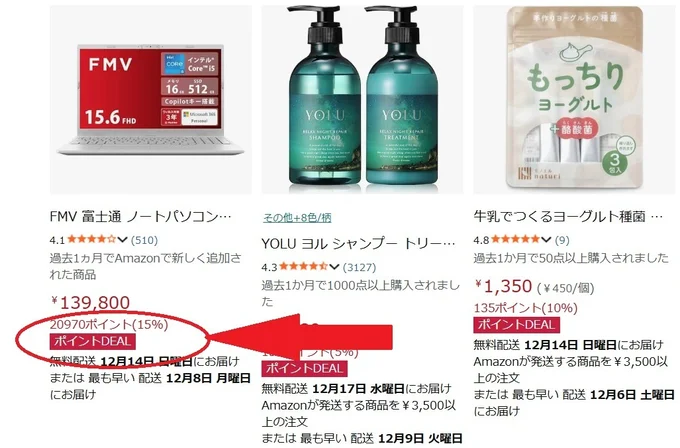This screenshot has width=680, height=448.
Task: Click the star rating icons for the FMV laptop
Action: (92, 239)
